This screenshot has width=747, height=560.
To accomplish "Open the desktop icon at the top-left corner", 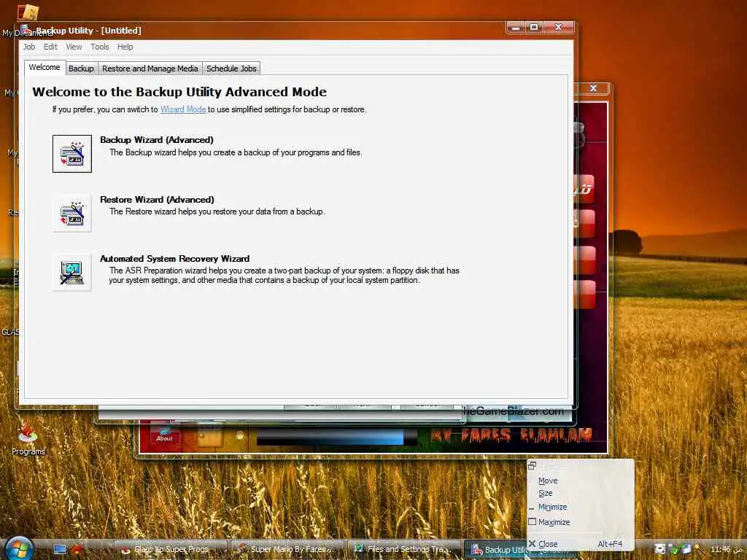I will click(x=27, y=13).
